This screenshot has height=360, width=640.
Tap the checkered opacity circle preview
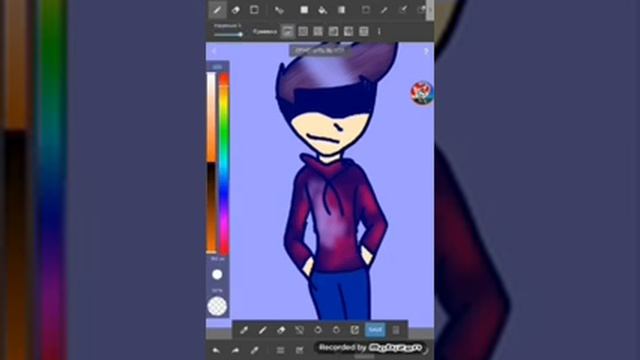(x=217, y=306)
